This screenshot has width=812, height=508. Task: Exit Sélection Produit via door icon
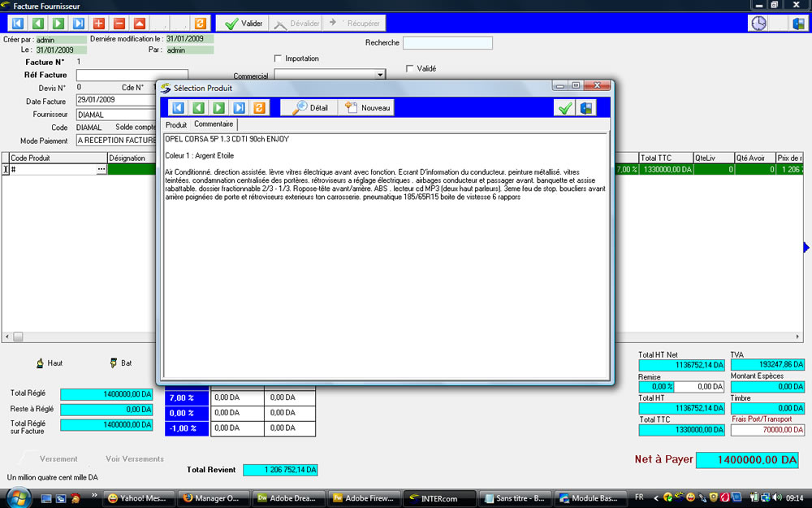(586, 108)
